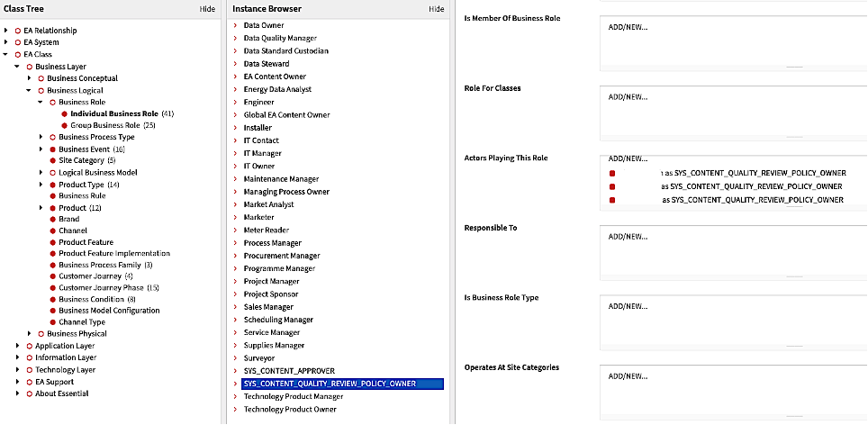The image size is (868, 425).
Task: Add new Operates At Site Categories entry
Action: tap(628, 375)
